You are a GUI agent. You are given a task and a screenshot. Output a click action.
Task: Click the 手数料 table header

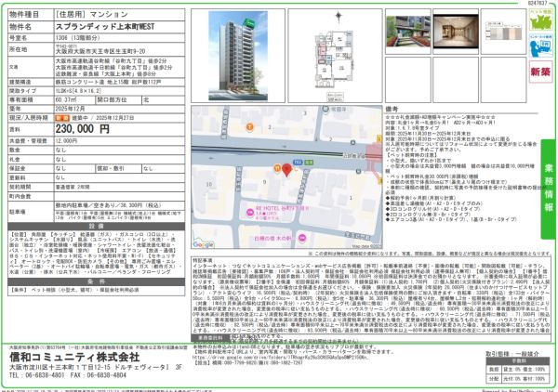coord(518,361)
